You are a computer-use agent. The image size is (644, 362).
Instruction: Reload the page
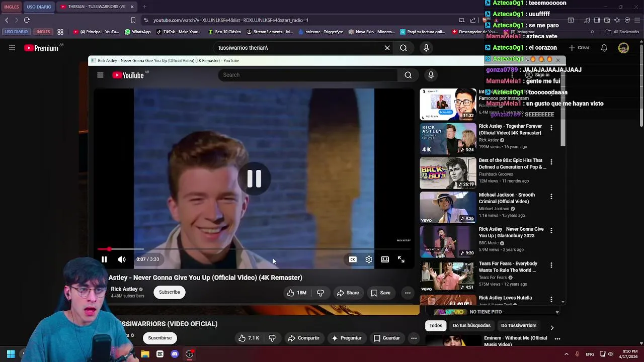(27, 20)
